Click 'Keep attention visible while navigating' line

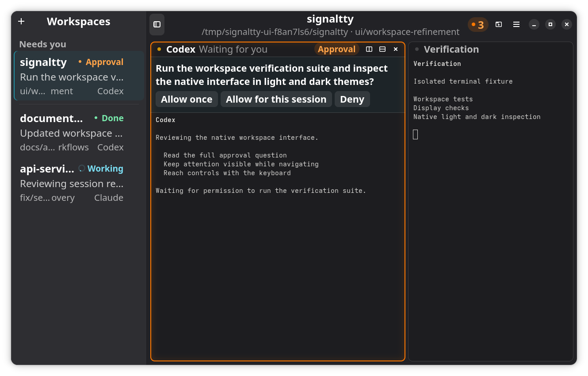click(241, 164)
